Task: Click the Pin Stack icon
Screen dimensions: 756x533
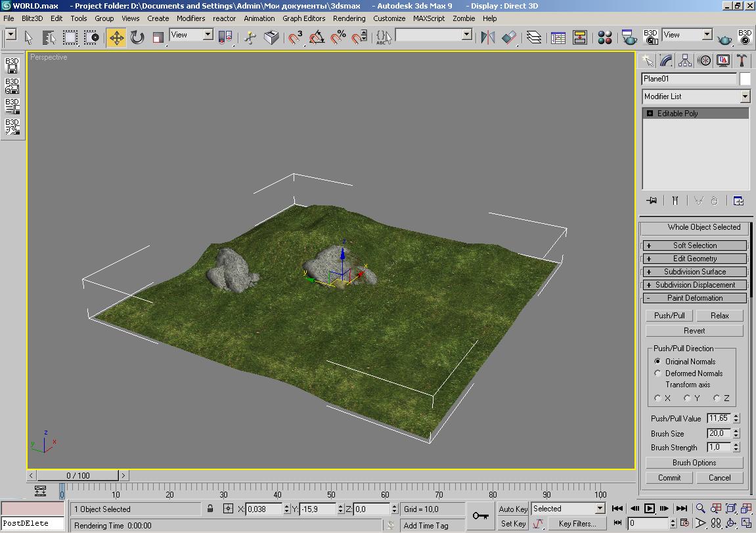Action: [x=651, y=201]
